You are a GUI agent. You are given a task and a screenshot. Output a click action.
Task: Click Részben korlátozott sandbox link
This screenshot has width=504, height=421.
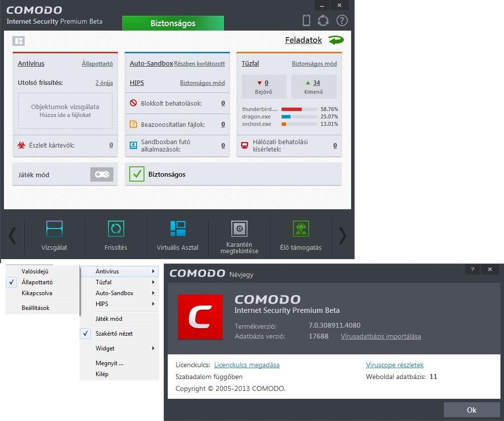tap(200, 64)
